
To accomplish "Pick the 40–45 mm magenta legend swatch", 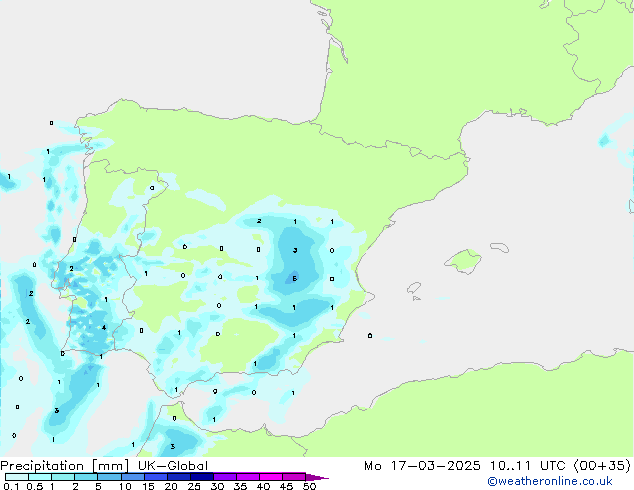I will click(271, 477).
